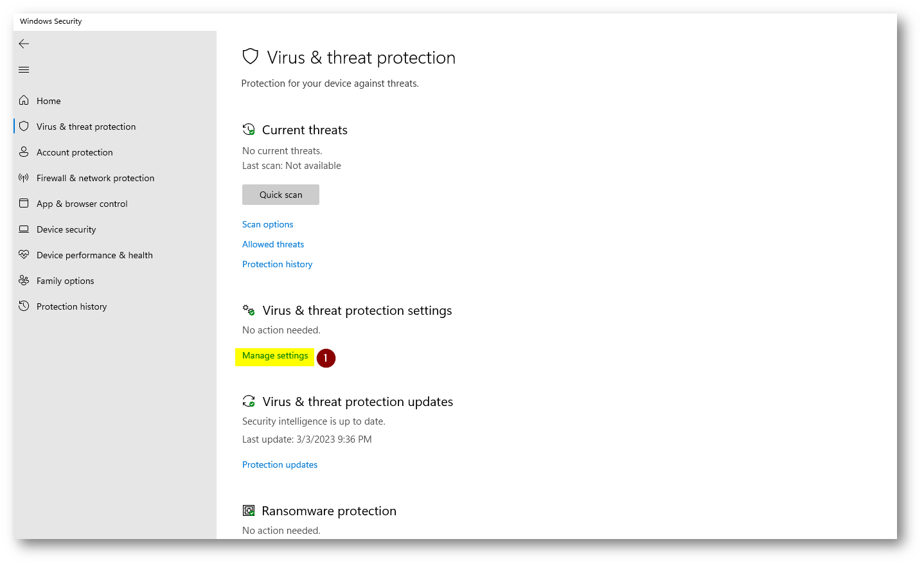Open the hamburger navigation menu
This screenshot has height=566, width=924.
pyautogui.click(x=24, y=69)
